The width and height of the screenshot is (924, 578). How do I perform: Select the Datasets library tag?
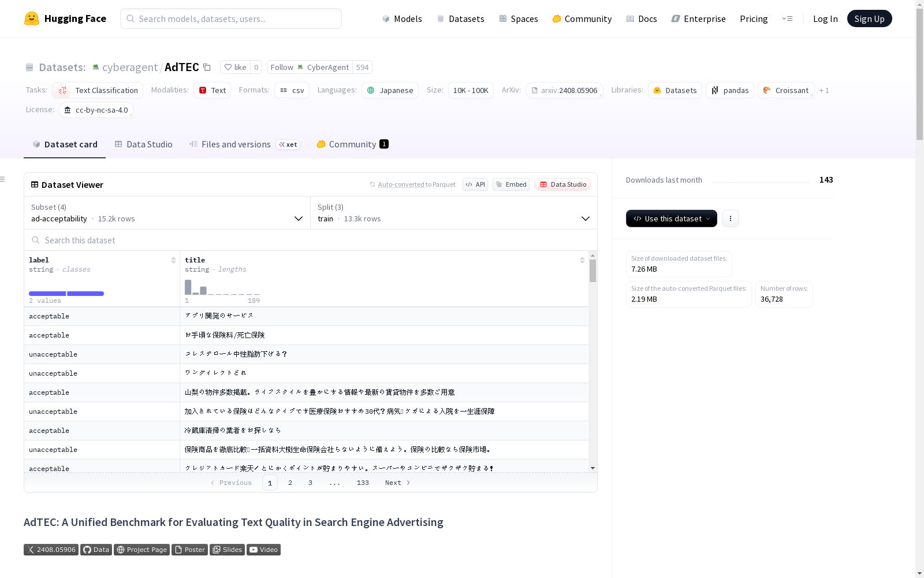pyautogui.click(x=675, y=90)
